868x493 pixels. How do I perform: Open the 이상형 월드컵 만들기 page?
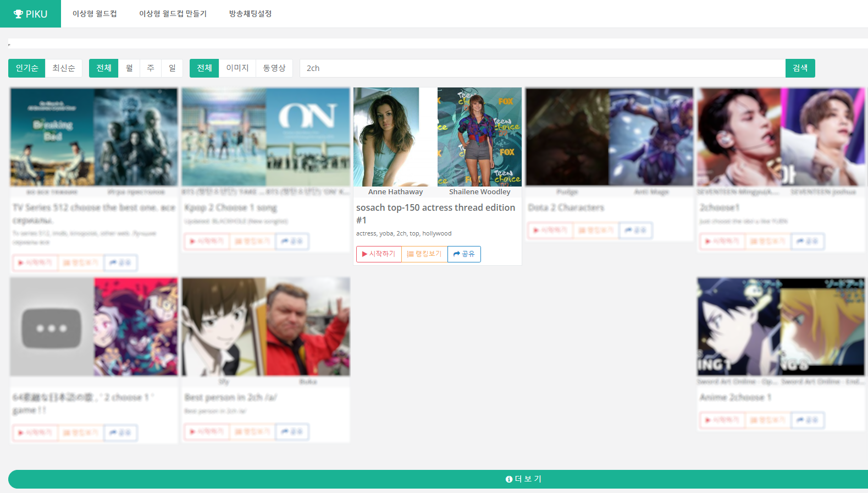(173, 14)
